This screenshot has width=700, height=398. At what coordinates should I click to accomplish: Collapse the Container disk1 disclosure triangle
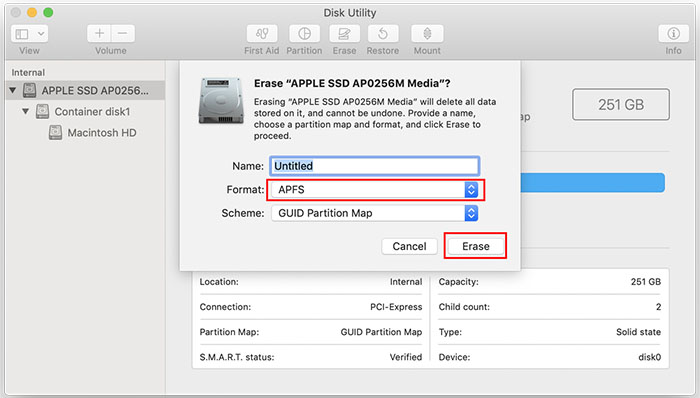coord(25,111)
